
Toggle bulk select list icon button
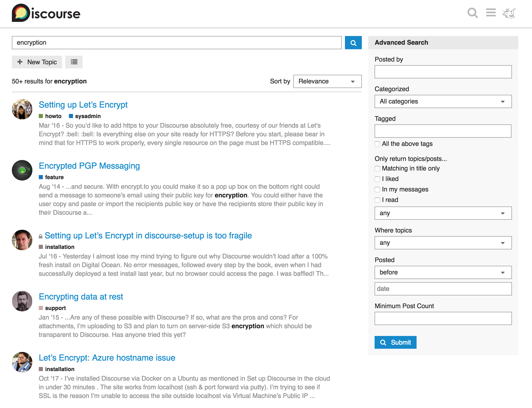[74, 62]
